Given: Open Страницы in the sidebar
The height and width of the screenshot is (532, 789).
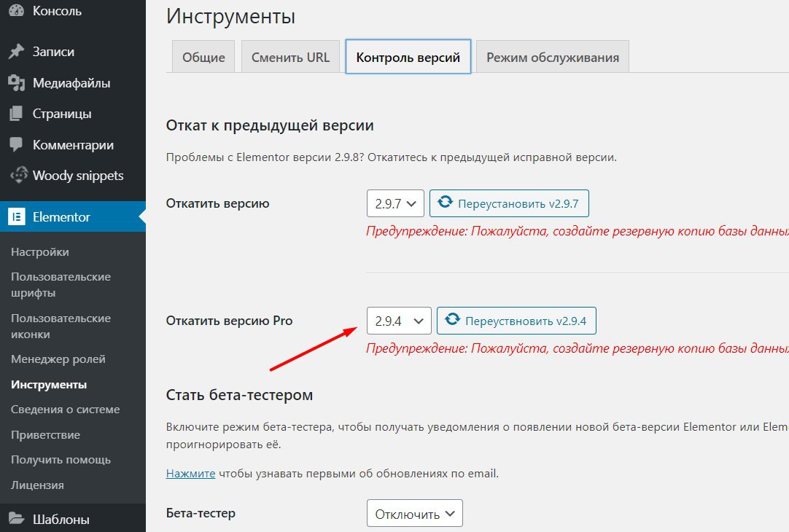Looking at the screenshot, I should tap(62, 114).
